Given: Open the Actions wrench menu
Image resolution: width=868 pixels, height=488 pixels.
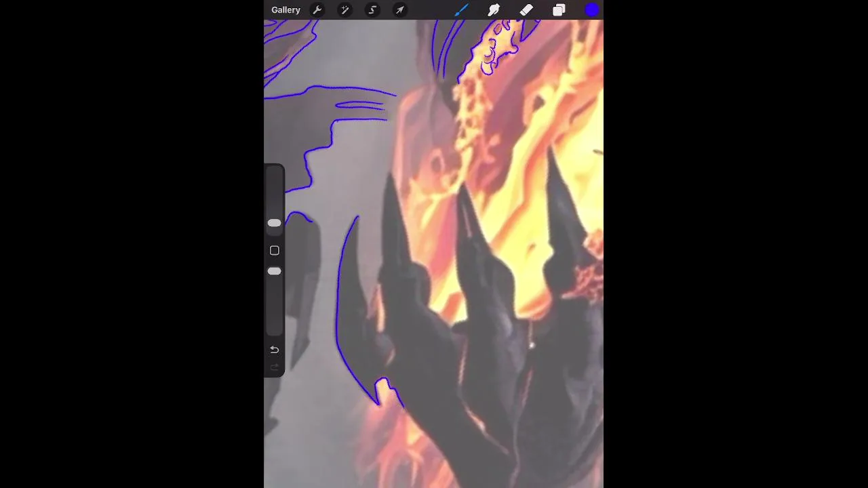Looking at the screenshot, I should [317, 10].
